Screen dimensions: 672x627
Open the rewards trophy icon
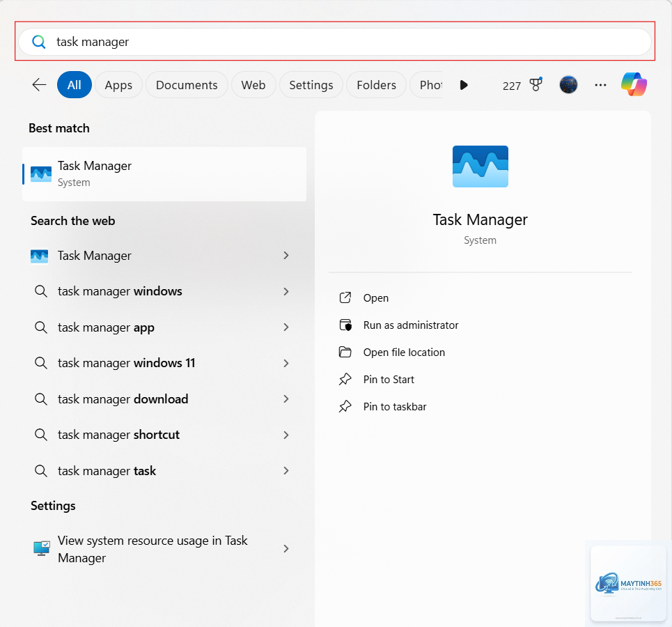(536, 84)
